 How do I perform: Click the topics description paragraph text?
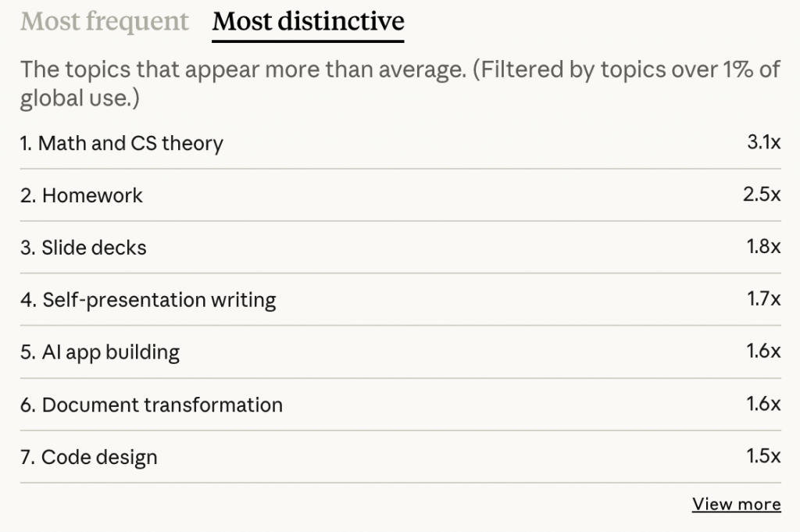tap(401, 84)
